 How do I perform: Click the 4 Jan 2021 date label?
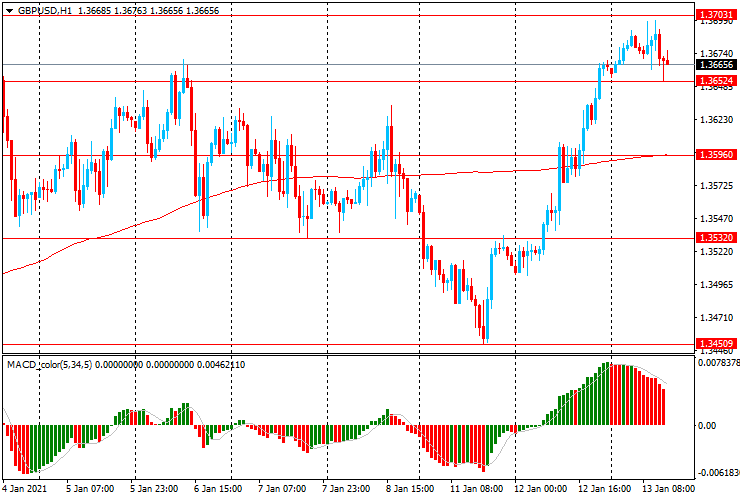point(26,489)
